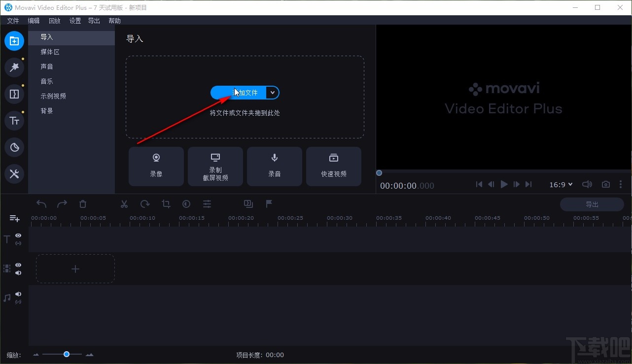Screen dimensions: 632x364
Task: Select the 背景 category
Action: tap(71, 111)
